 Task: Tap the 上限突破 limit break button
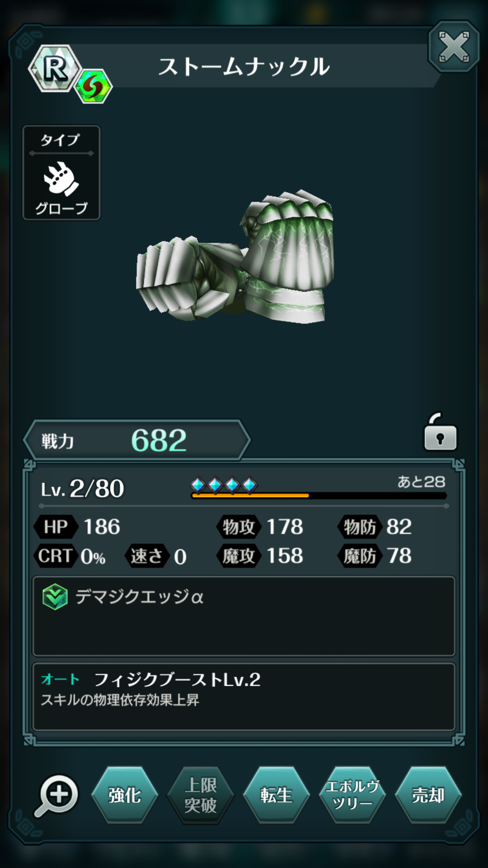click(x=201, y=795)
